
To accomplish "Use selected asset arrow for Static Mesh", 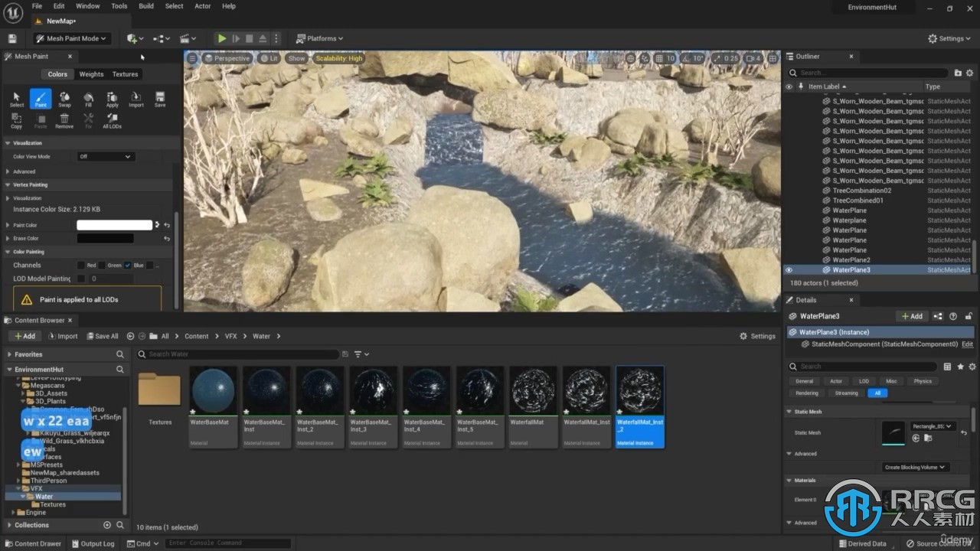I will tap(916, 438).
